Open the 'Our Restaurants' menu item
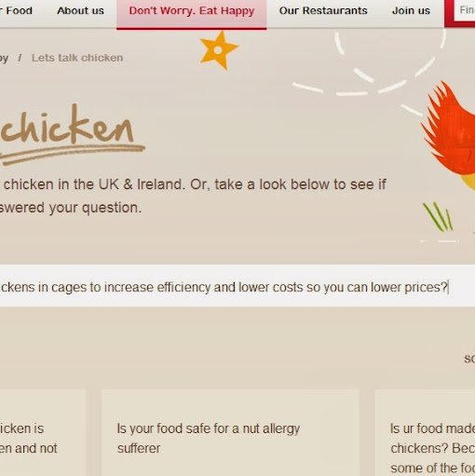475x476 pixels. point(323,10)
